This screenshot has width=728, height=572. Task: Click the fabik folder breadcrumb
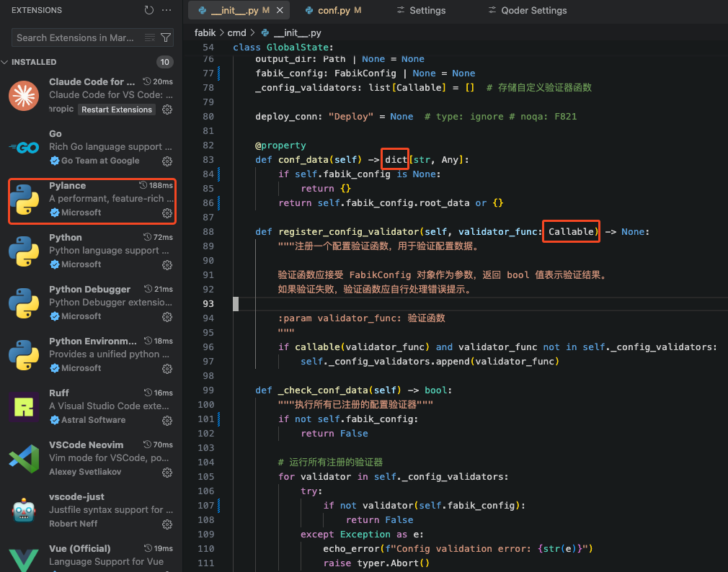(x=205, y=33)
